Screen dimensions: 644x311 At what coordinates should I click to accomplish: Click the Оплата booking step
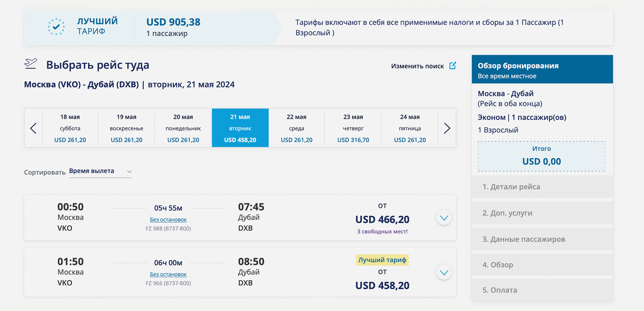[x=542, y=290]
